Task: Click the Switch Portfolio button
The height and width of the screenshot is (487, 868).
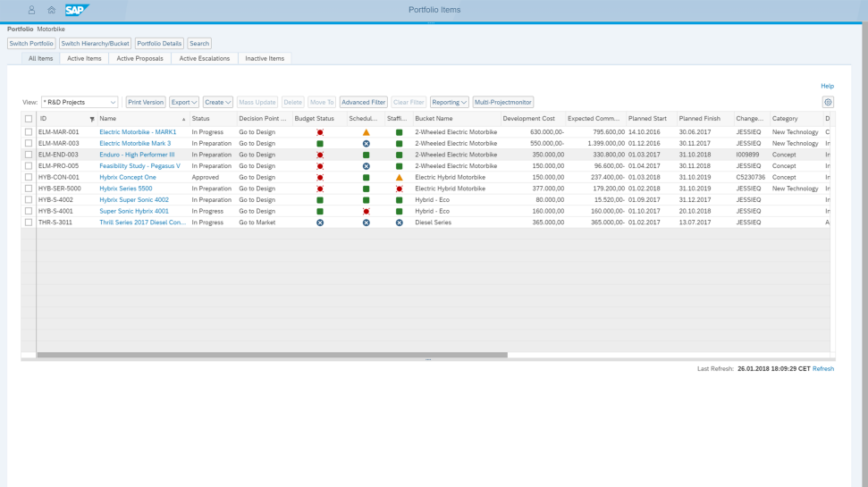Action: pyautogui.click(x=31, y=43)
